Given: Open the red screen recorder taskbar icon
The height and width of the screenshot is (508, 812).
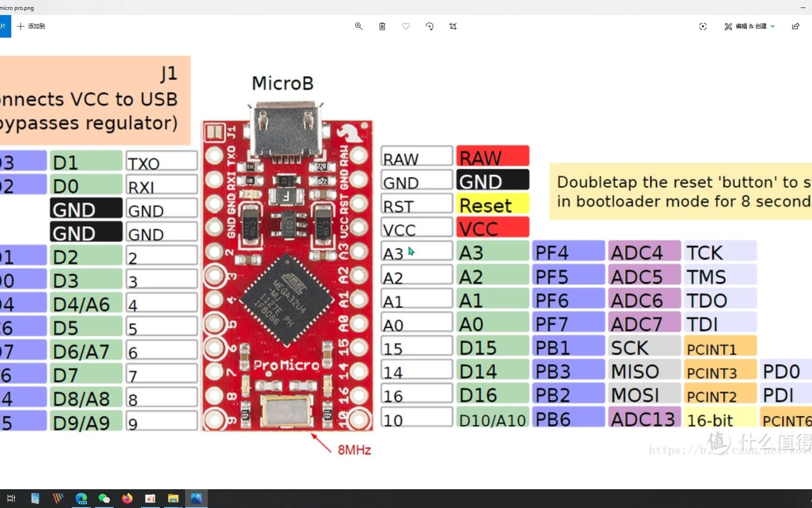Looking at the screenshot, I should pos(150,499).
